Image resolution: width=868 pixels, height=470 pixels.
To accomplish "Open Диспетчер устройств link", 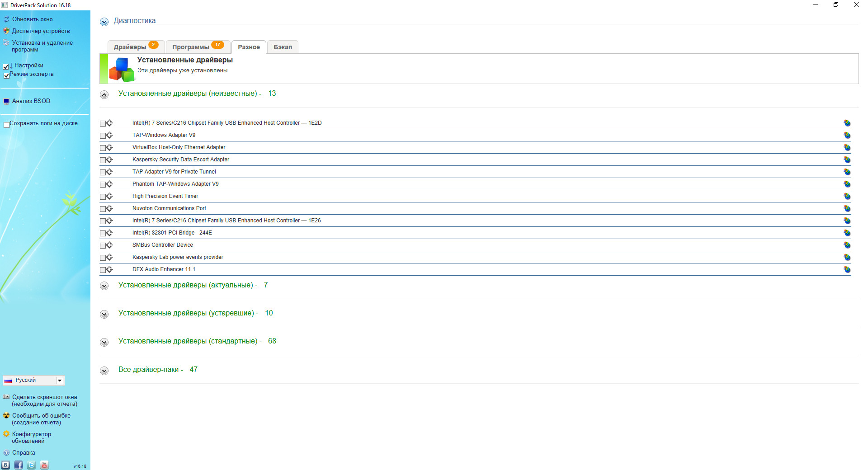I will point(41,31).
